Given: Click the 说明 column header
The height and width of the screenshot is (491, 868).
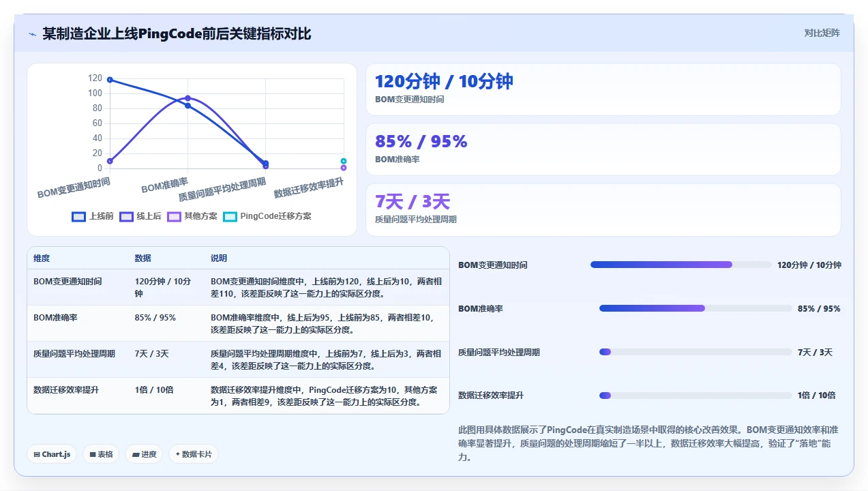Looking at the screenshot, I should [x=219, y=258].
